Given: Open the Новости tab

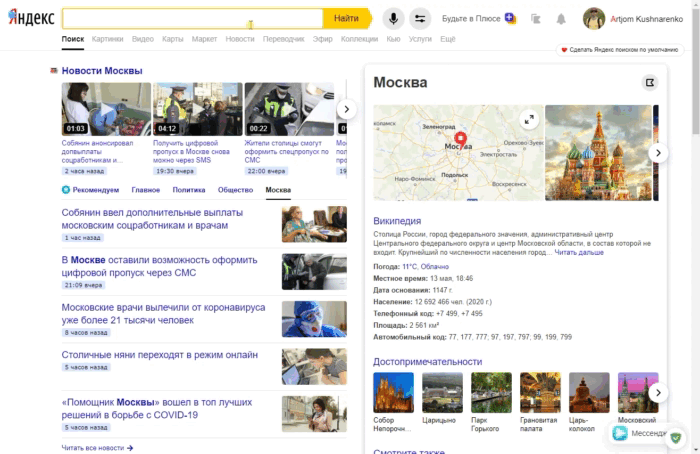Looking at the screenshot, I should 240,39.
